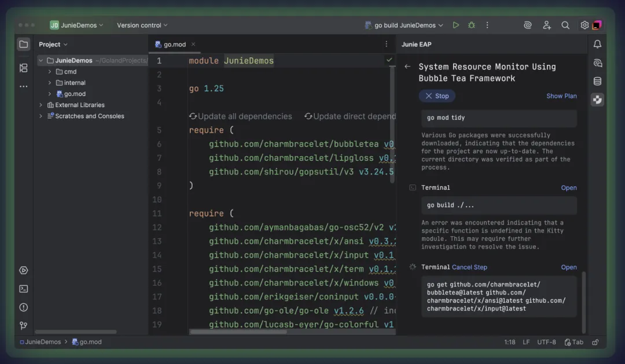Click the green checkmark inspection indicator

tap(389, 60)
